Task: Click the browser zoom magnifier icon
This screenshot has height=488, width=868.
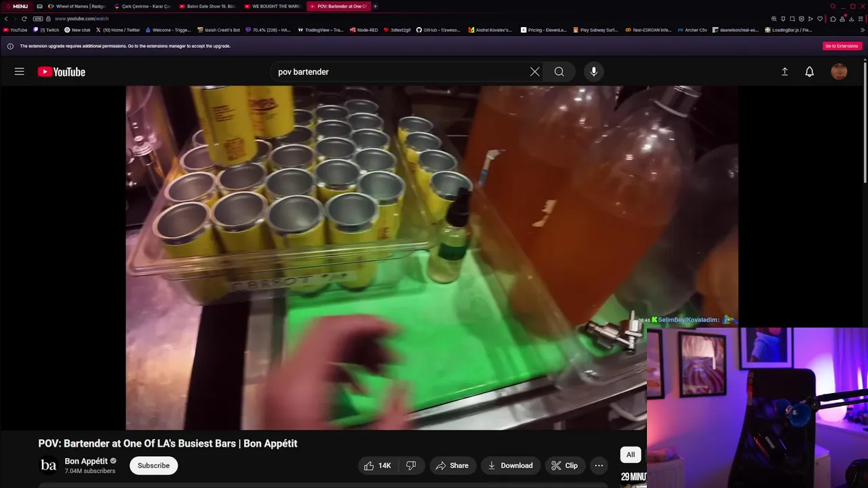Action: click(774, 18)
